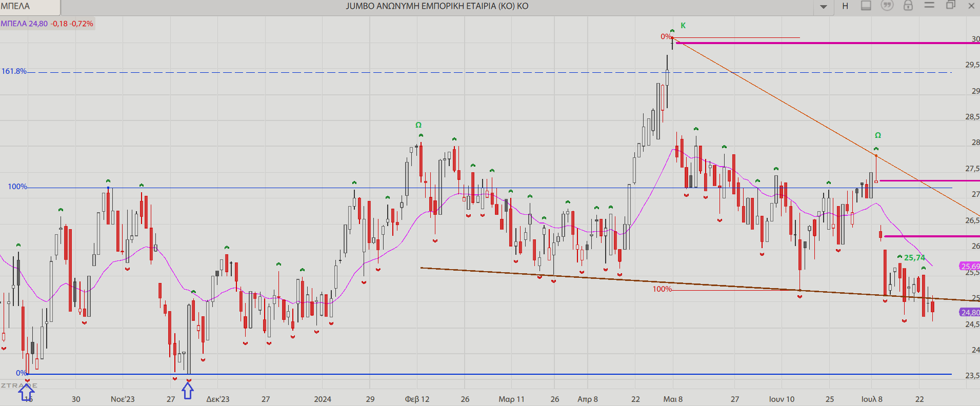
Task: Open the two-line menu icon
Action: pyautogui.click(x=929, y=5)
